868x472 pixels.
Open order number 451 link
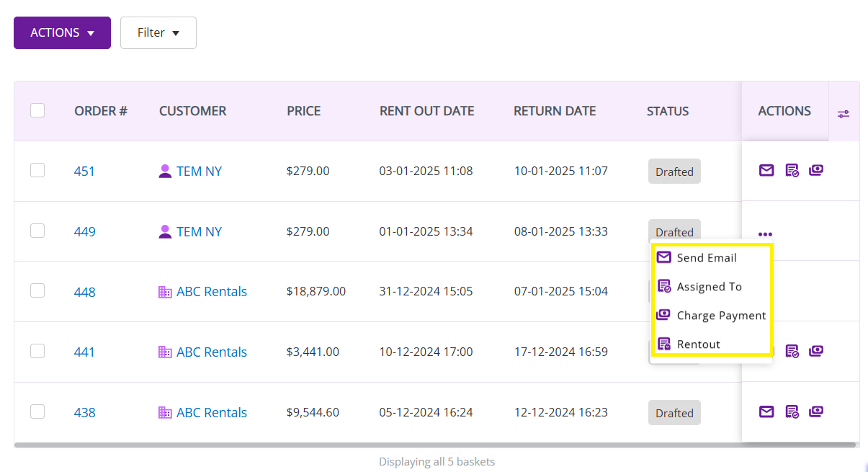[84, 171]
